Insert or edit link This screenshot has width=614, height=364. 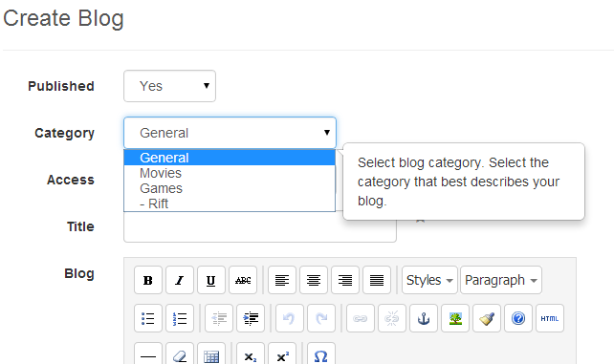pos(361,318)
